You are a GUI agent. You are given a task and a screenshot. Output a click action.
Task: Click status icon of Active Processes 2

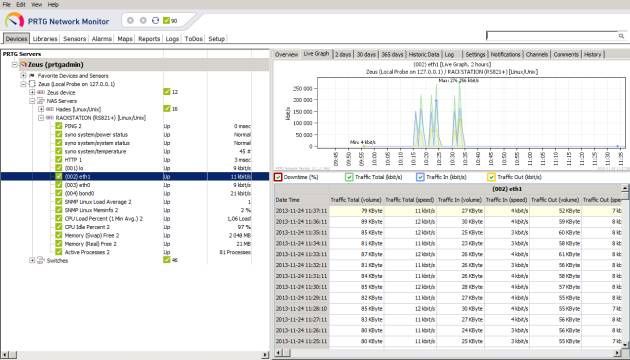coord(59,252)
